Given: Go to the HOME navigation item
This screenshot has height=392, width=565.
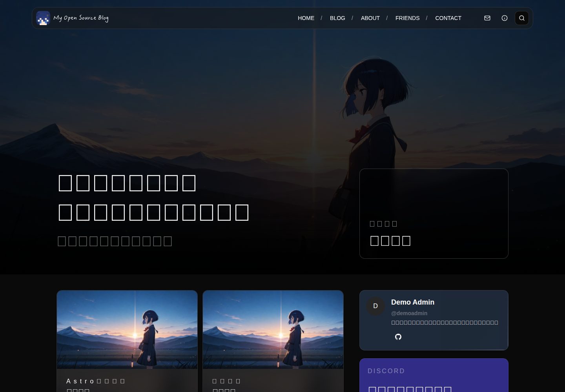Looking at the screenshot, I should 306,18.
